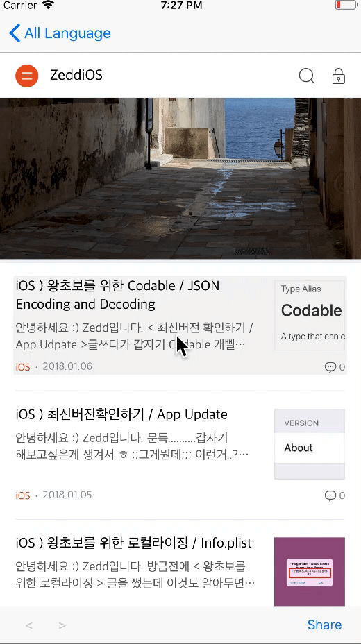Image resolution: width=361 pixels, height=644 pixels.
Task: Tap the browser back arrow in bottom toolbar
Action: click(28, 625)
